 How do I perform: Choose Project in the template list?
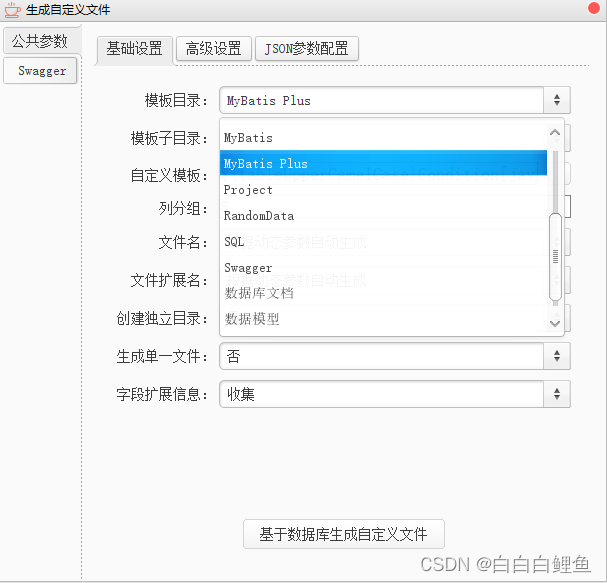(383, 190)
